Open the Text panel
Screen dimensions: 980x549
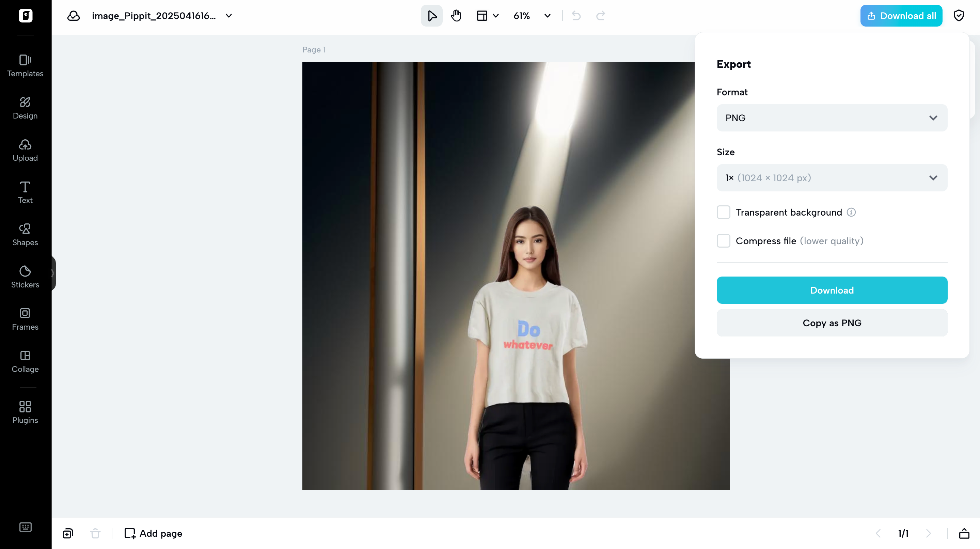click(x=25, y=192)
